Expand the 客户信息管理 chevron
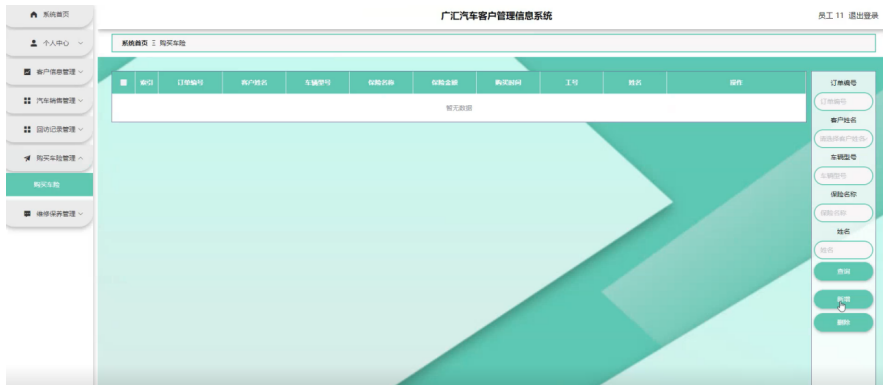 click(81, 72)
